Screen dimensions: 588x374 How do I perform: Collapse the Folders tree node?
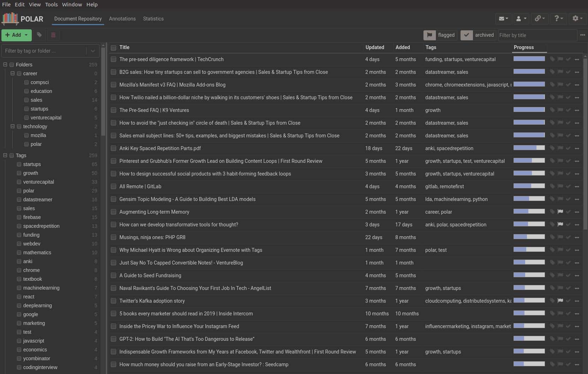coord(5,65)
